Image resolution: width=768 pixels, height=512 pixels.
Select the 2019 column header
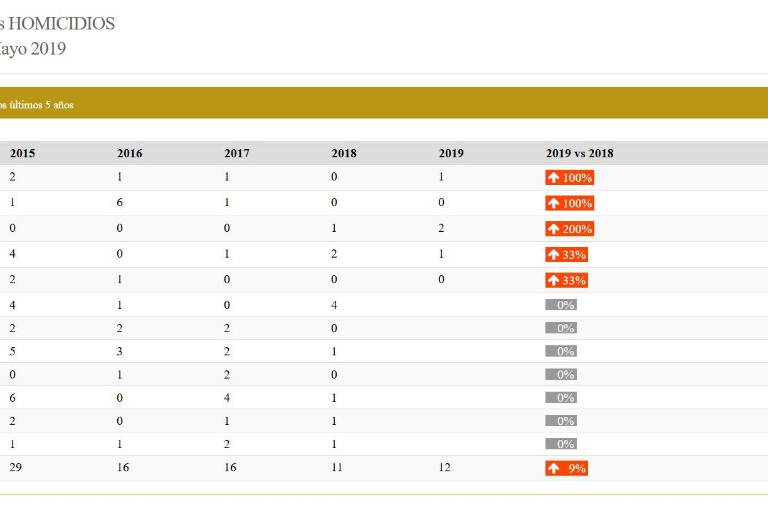[x=451, y=153]
